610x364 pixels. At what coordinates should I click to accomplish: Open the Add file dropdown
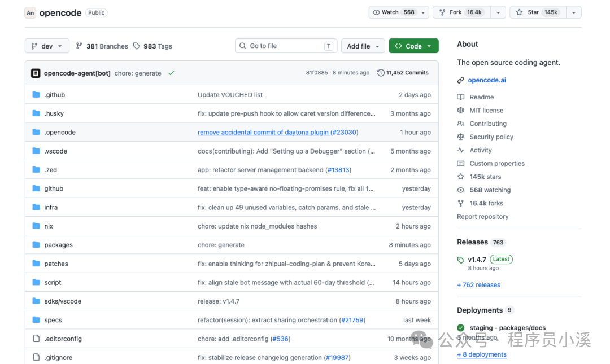tap(363, 46)
